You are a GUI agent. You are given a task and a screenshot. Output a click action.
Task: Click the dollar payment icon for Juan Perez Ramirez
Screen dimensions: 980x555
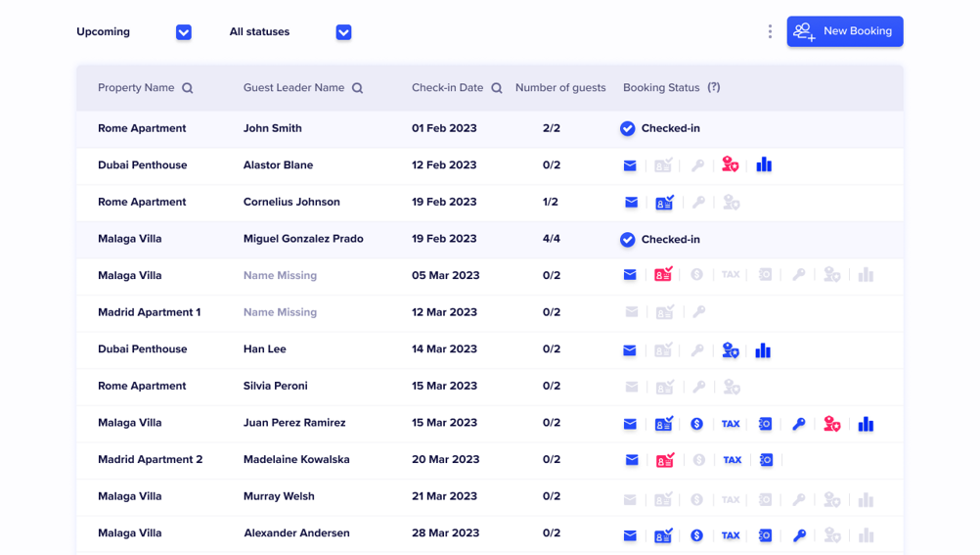(696, 424)
